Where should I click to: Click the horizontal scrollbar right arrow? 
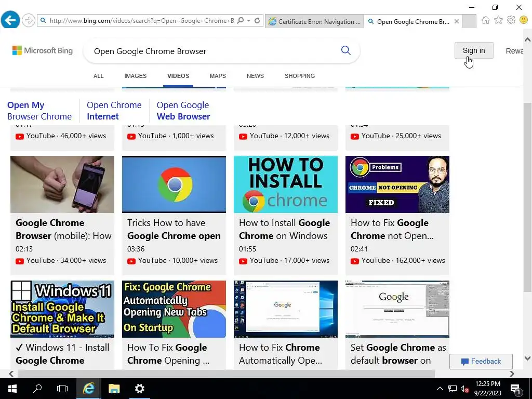(512, 374)
